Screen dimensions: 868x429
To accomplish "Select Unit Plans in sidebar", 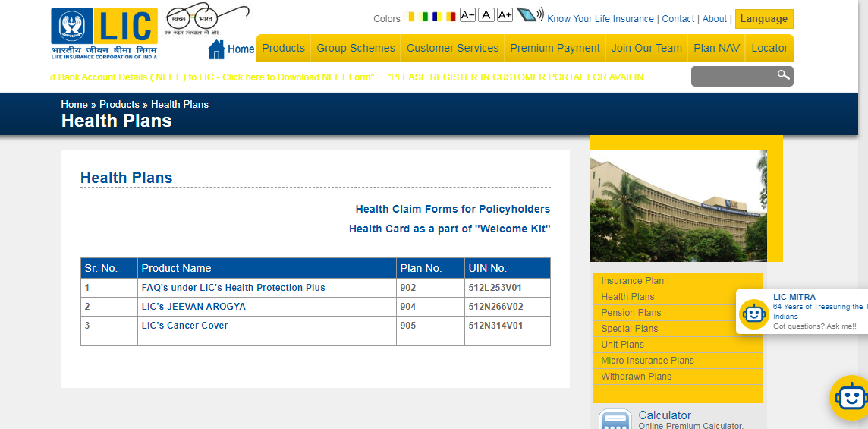I will click(678, 345).
